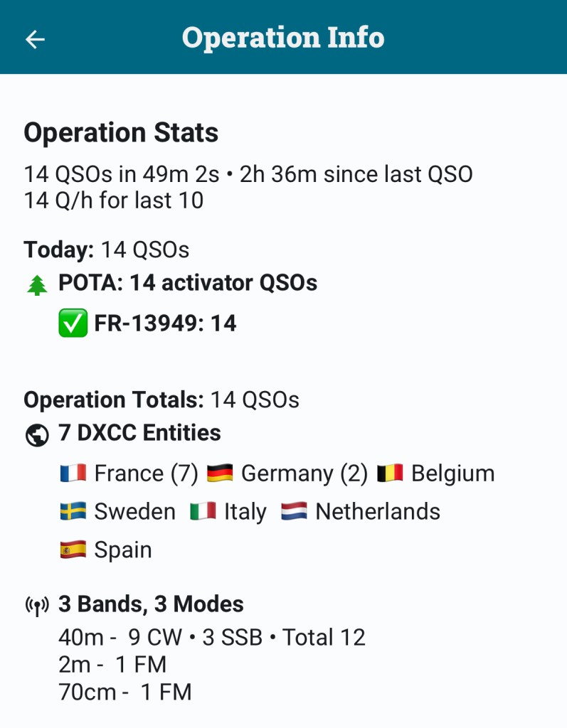The height and width of the screenshot is (728, 567).
Task: Tap the France flag icon
Action: click(x=73, y=473)
